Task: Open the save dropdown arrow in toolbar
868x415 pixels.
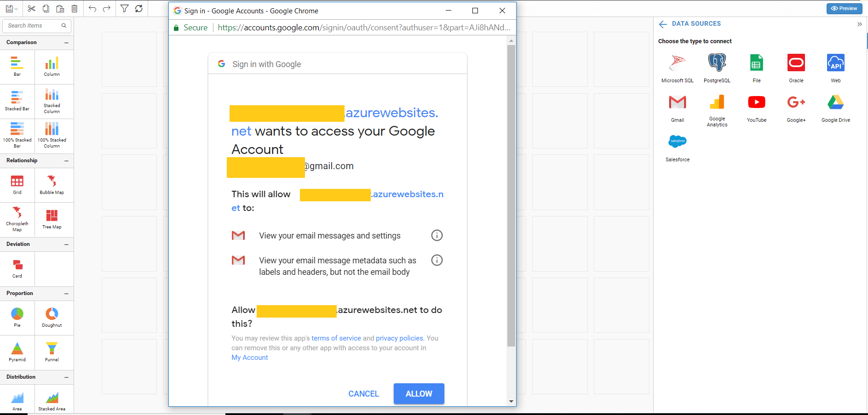Action: 16,9
